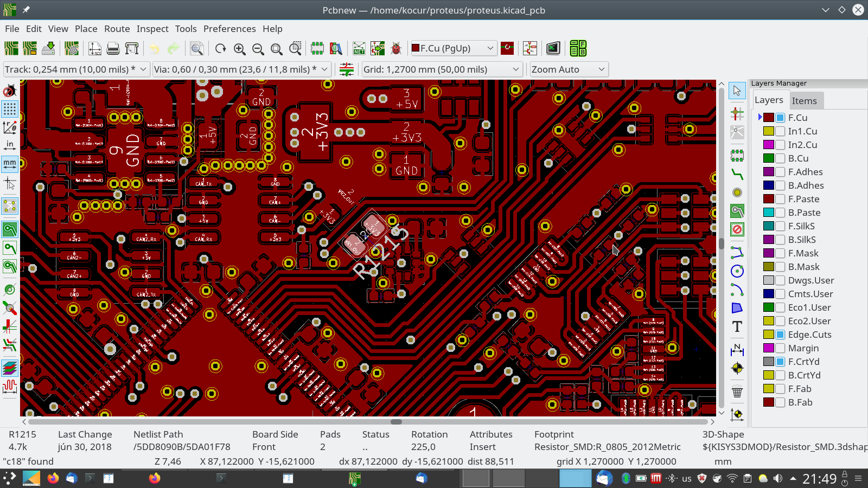Open the Footprint editor icon
Image resolution: width=868 pixels, height=488 pixels.
[x=317, y=48]
